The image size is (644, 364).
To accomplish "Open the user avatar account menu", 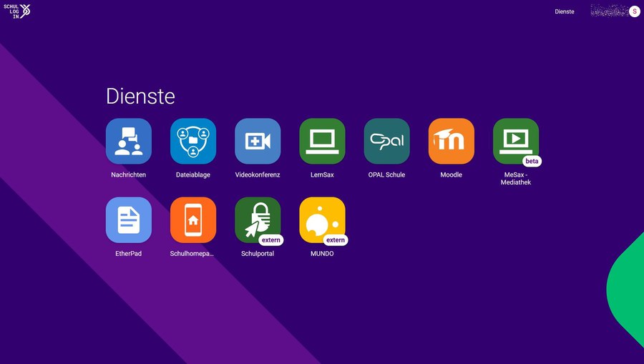I will (x=634, y=11).
